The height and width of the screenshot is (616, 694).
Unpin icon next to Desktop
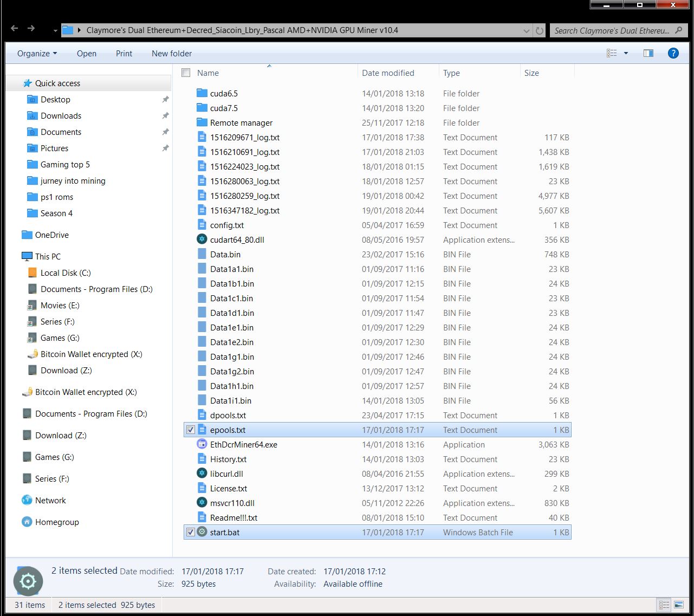[165, 99]
